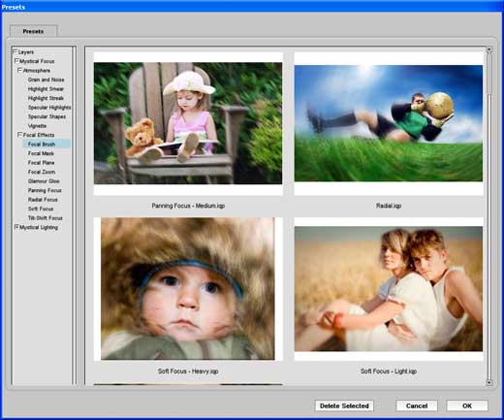The width and height of the screenshot is (504, 420).
Task: Select Highlight Streak in the tree
Action: point(46,98)
